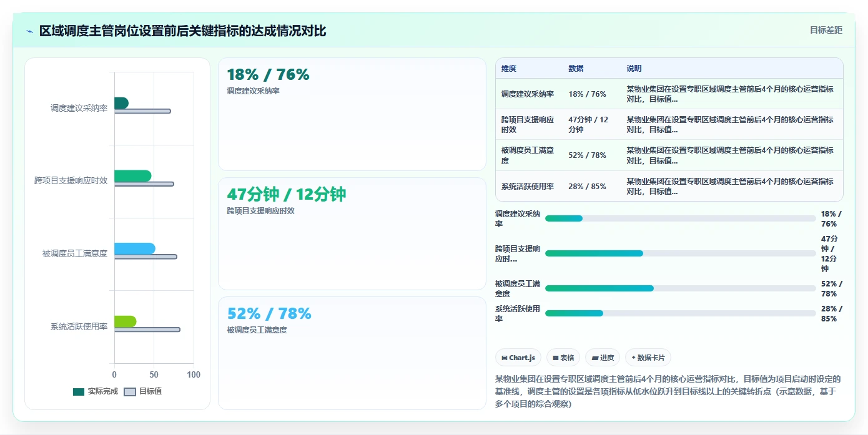Screen dimensions: 868x435
Task: Click the 被调度员工满意度 card caption
Action: click(257, 330)
